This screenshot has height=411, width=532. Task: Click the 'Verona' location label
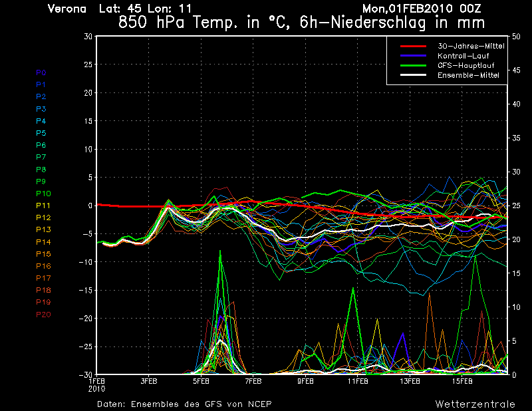coord(67,9)
